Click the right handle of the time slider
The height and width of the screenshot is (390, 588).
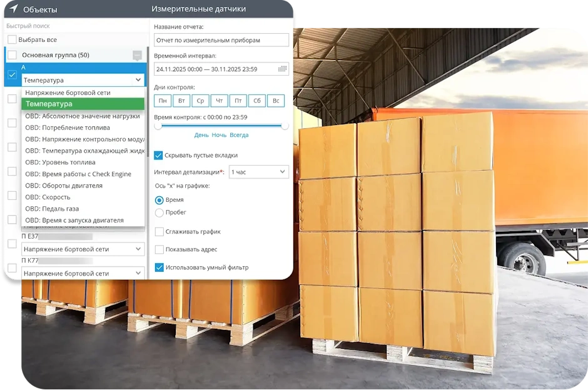coord(285,126)
